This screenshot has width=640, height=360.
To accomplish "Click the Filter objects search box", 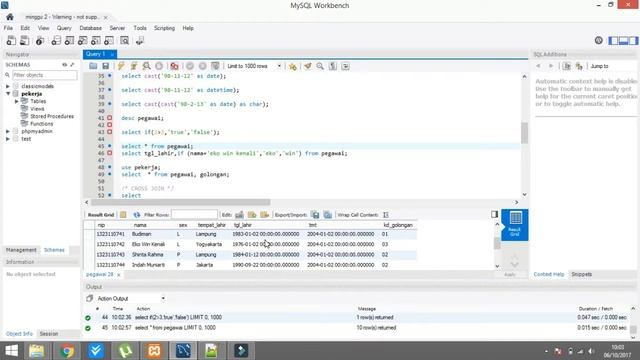I will (44, 75).
